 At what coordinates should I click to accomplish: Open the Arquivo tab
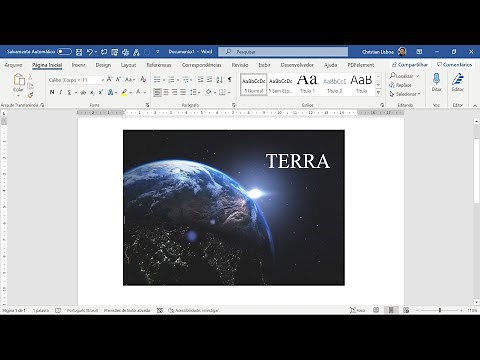click(13, 65)
